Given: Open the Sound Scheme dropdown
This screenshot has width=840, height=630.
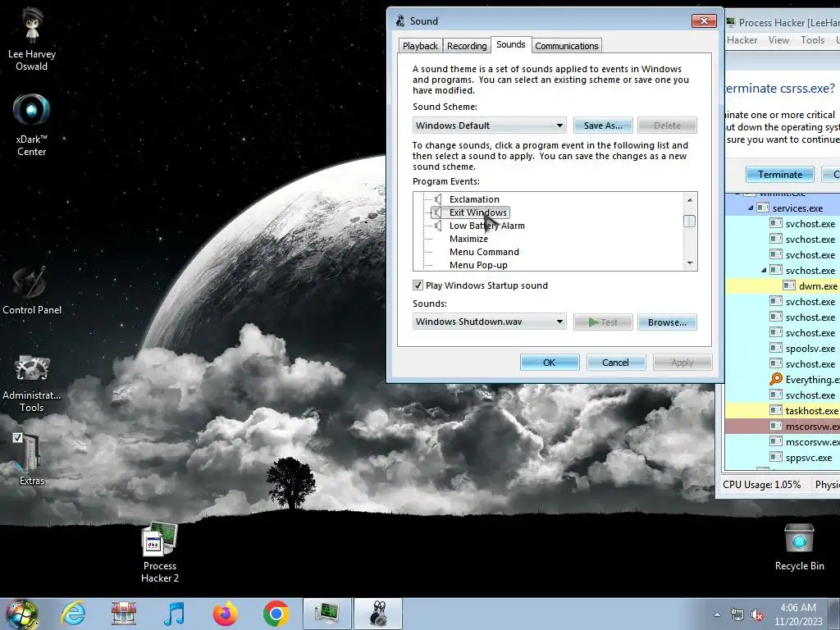Looking at the screenshot, I should [490, 126].
